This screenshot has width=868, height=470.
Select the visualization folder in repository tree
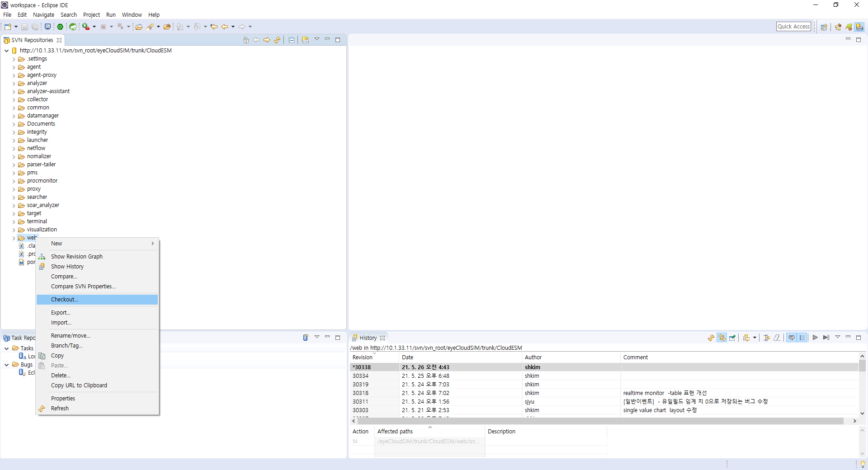click(x=42, y=230)
